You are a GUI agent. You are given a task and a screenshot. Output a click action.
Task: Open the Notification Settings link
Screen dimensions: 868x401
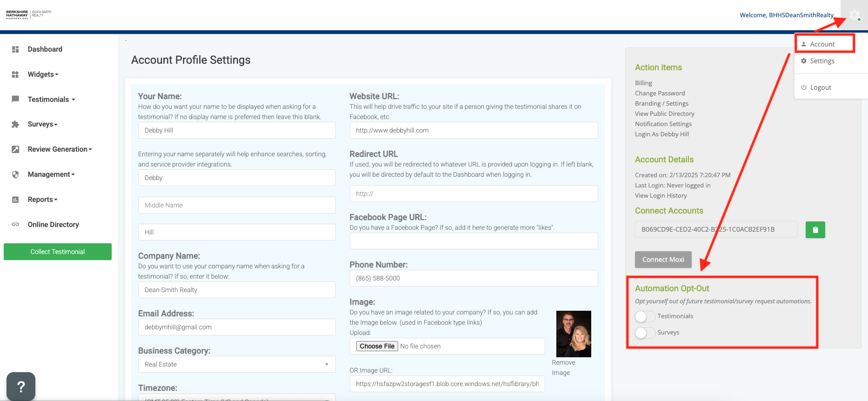point(663,124)
